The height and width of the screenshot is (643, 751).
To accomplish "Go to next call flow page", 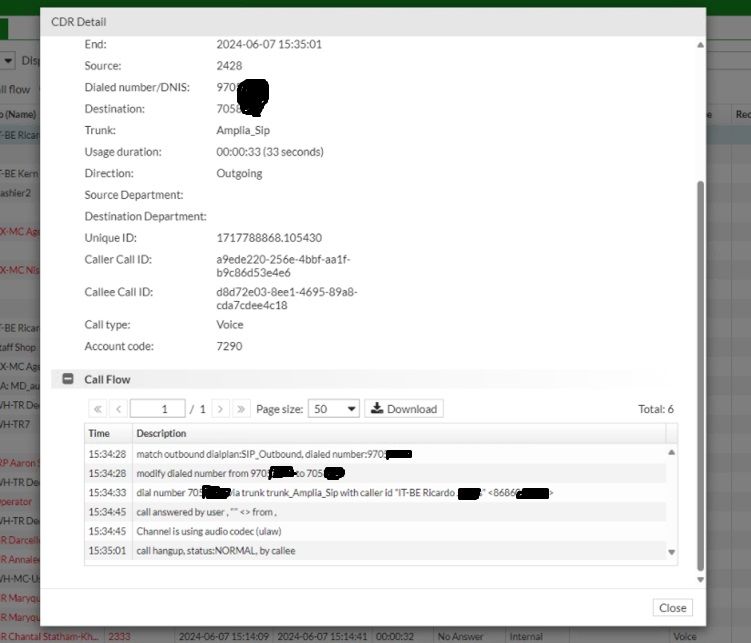I will 220,409.
